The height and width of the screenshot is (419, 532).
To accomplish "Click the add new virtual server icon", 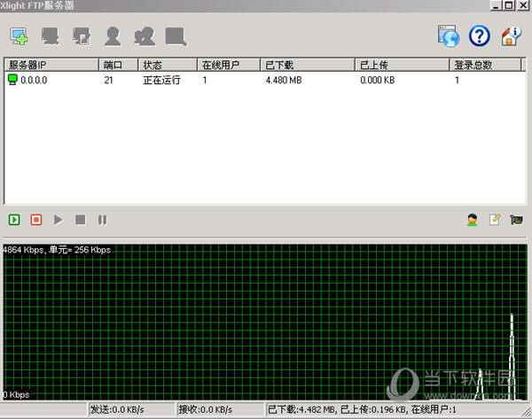I will (x=19, y=36).
